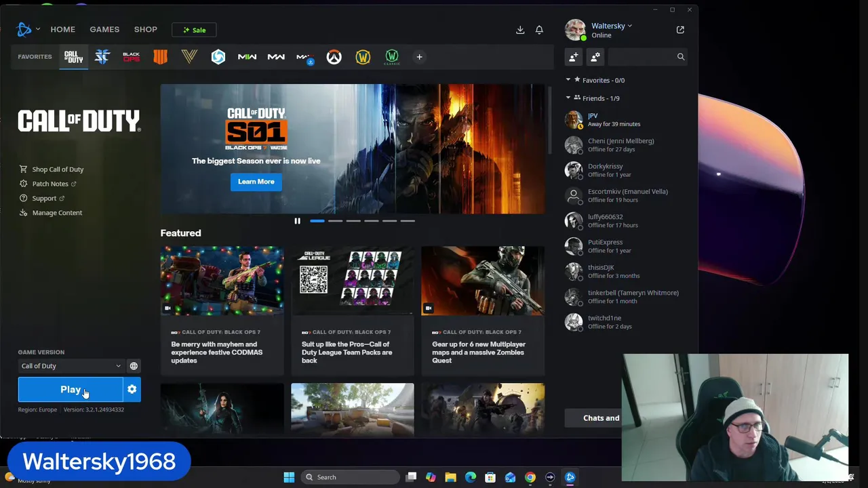Viewport: 868px width, 488px height.
Task: Click the Add a friend icon
Action: tap(574, 57)
